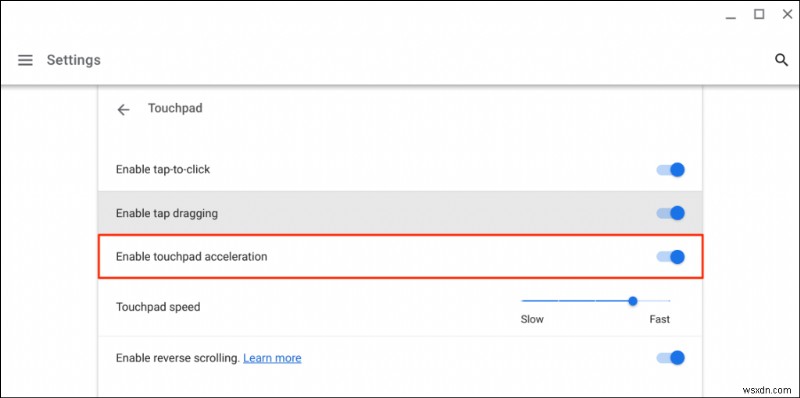
Task: Search settings with the magnifier icon
Action: 781,60
